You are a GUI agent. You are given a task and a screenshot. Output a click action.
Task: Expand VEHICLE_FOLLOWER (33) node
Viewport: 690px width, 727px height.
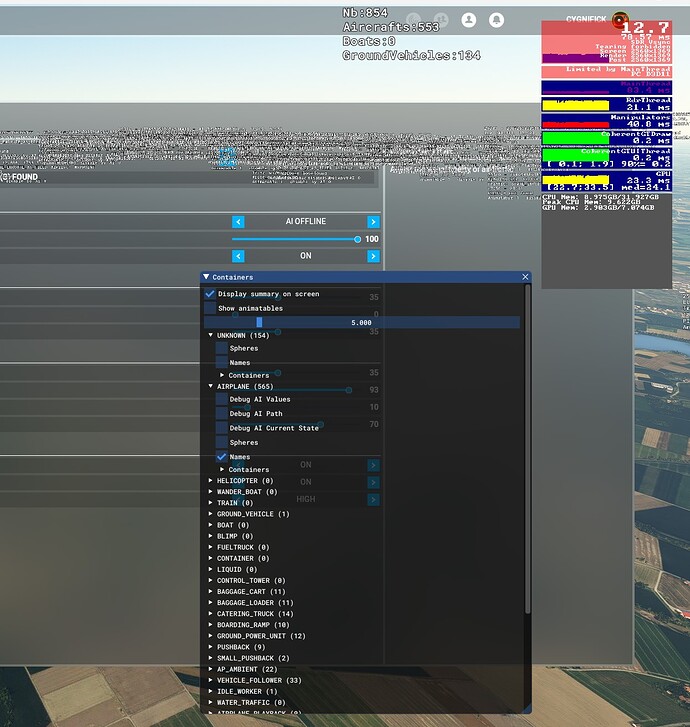tap(211, 680)
